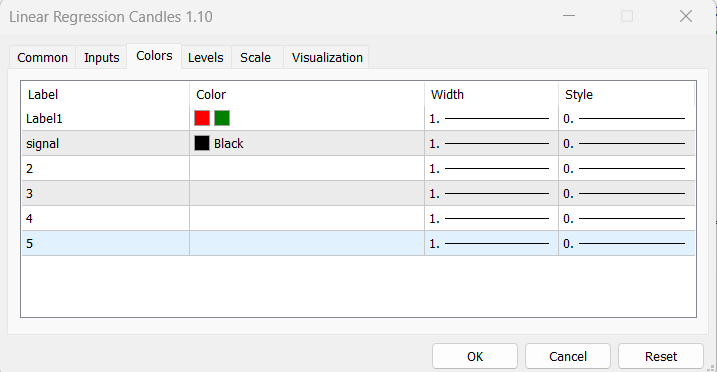Click the OK button
Screen dimensions: 717x372
point(475,356)
